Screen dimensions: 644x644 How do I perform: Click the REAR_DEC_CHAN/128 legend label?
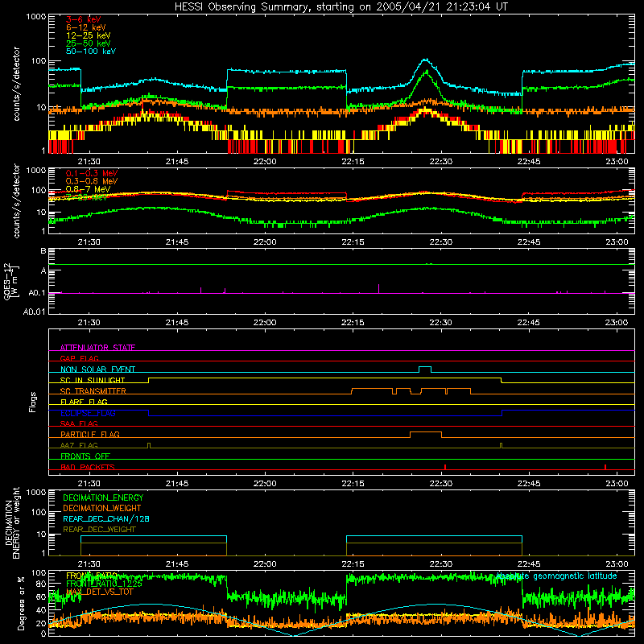tap(106, 518)
